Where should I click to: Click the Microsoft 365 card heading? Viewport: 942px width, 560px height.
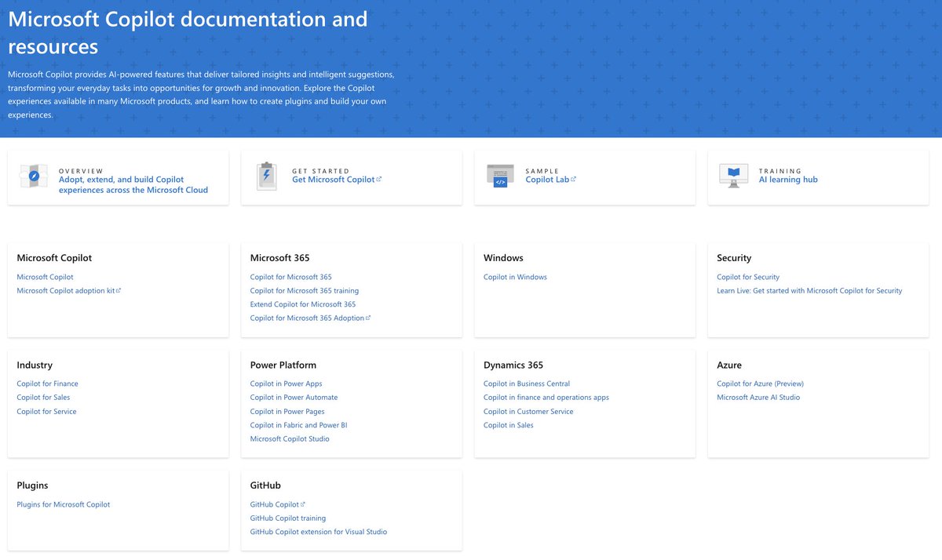click(279, 258)
